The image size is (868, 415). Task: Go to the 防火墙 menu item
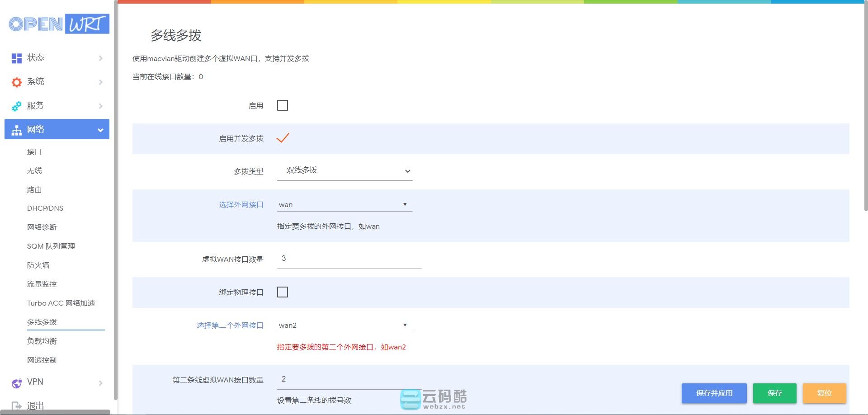point(38,265)
